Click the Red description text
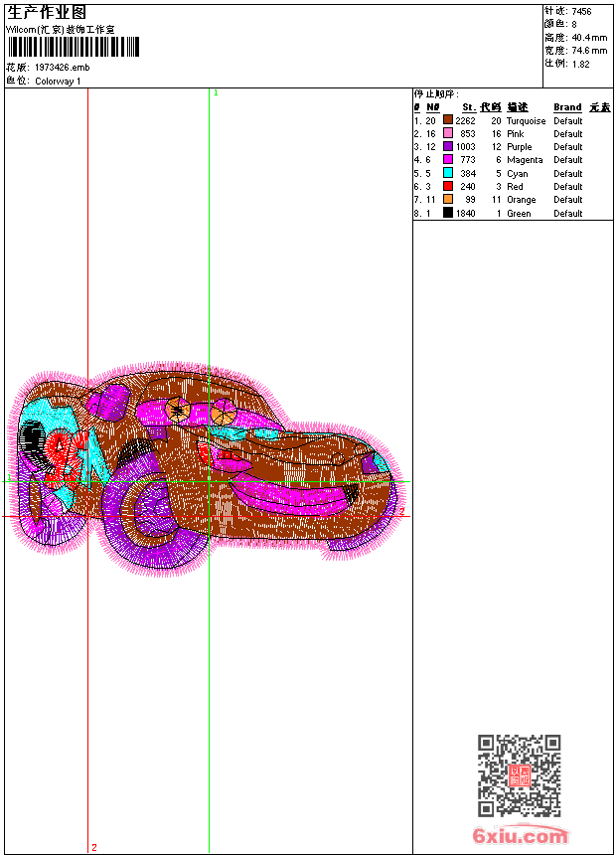616x855 pixels. (515, 187)
